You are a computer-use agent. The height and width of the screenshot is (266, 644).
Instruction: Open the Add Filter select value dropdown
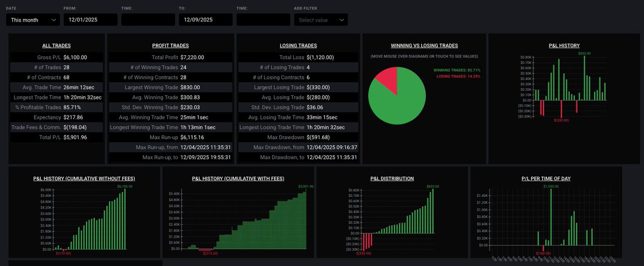click(x=321, y=20)
